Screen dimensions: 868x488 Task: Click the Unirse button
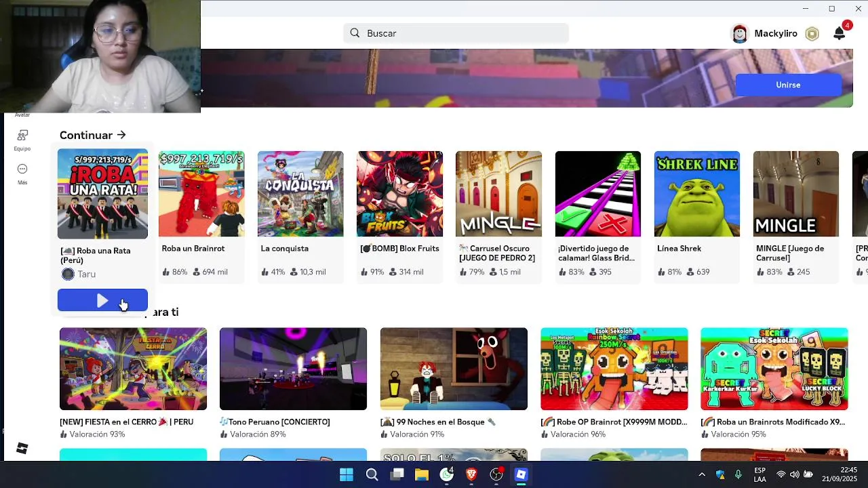click(x=788, y=85)
